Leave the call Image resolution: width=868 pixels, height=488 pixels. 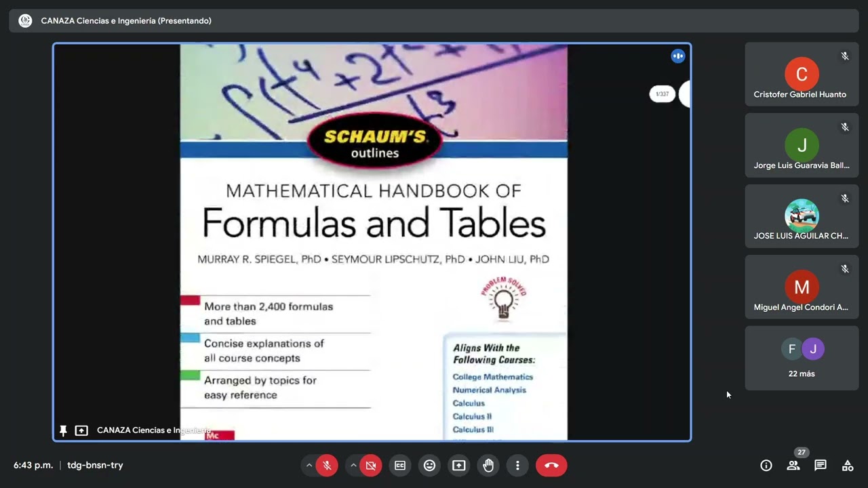[551, 466]
